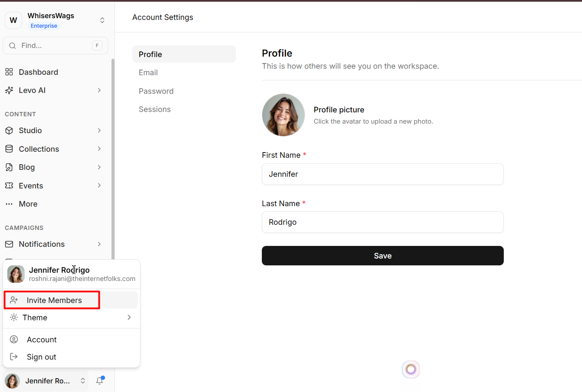The image size is (582, 392).
Task: Switch to the Password settings tab
Action: 156,91
